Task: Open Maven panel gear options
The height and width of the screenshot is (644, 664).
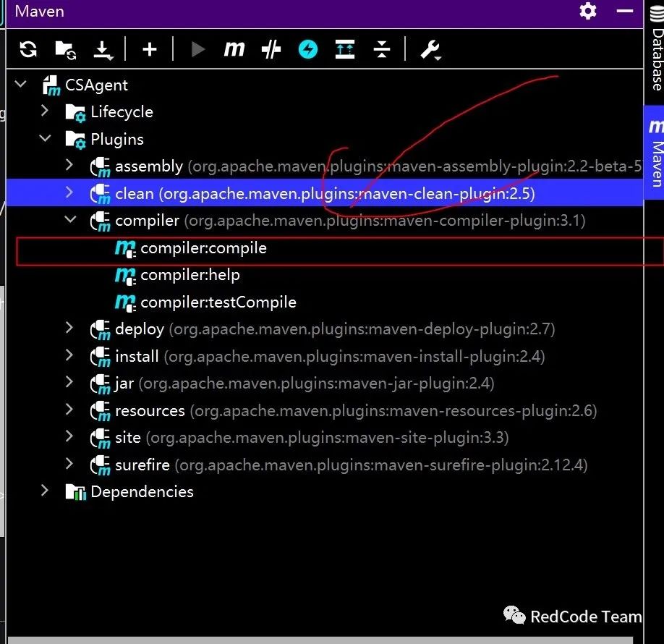Action: (588, 11)
